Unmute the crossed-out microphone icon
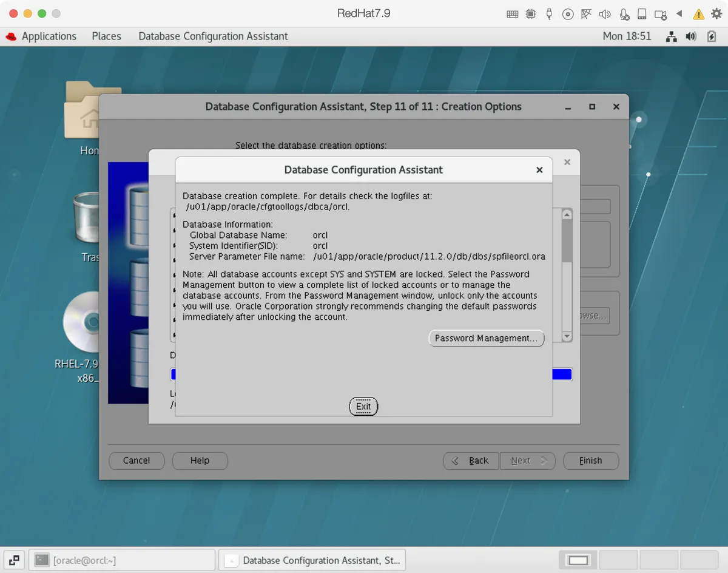 [x=624, y=13]
